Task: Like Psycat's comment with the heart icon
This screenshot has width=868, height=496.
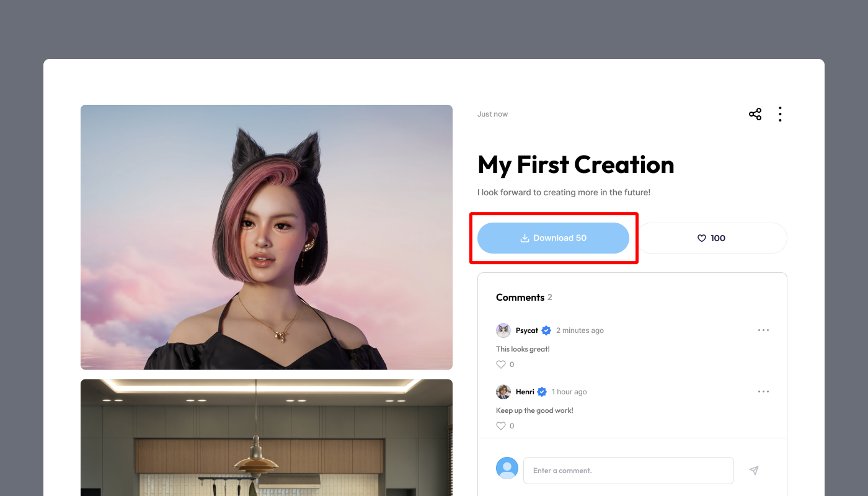Action: (501, 365)
